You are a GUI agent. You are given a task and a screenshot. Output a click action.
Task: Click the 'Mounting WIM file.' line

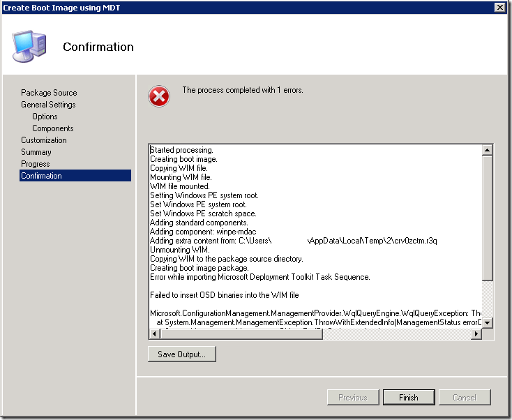tap(181, 177)
